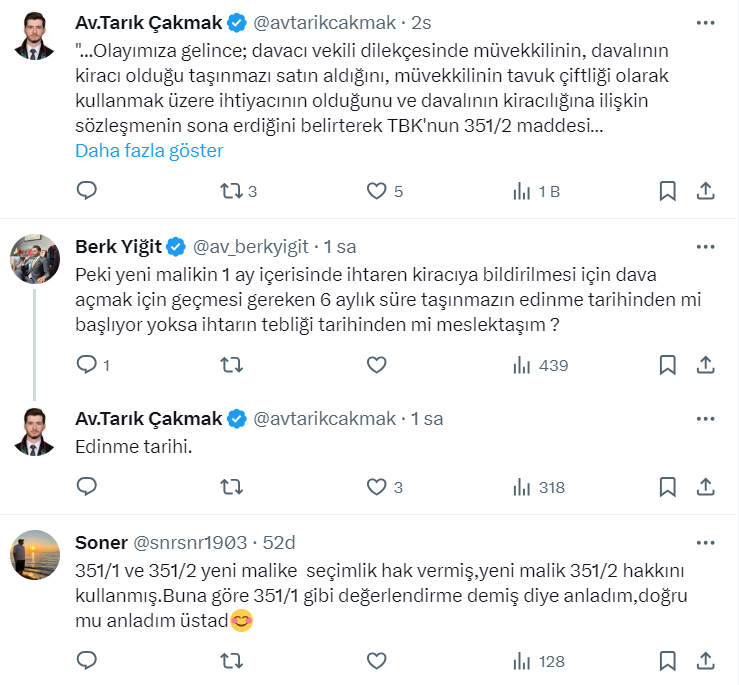Bookmark Av.Tarık Çakmak's top tweet

coord(668,191)
